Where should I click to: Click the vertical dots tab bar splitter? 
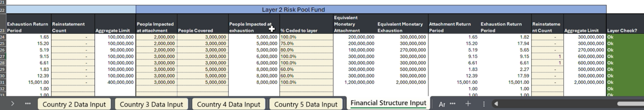click(484, 104)
